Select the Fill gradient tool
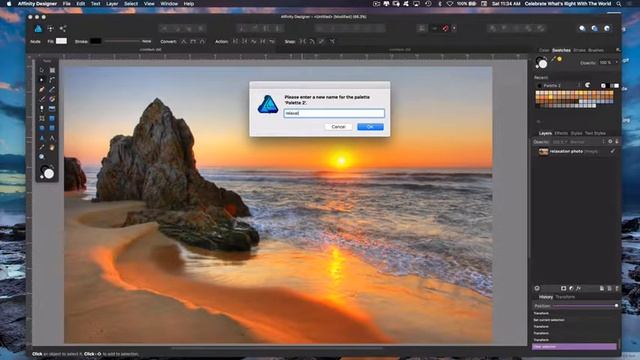640x360 pixels. pyautogui.click(x=52, y=99)
